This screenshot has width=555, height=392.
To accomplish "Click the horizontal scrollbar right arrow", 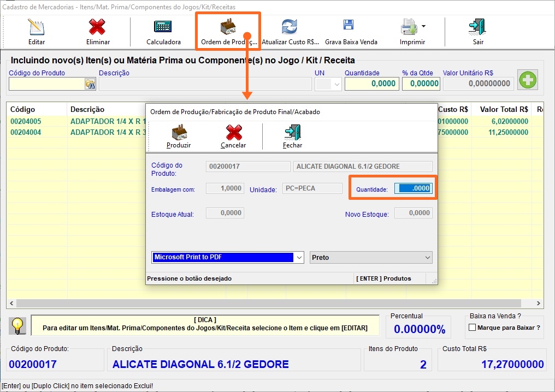I will click(x=539, y=304).
